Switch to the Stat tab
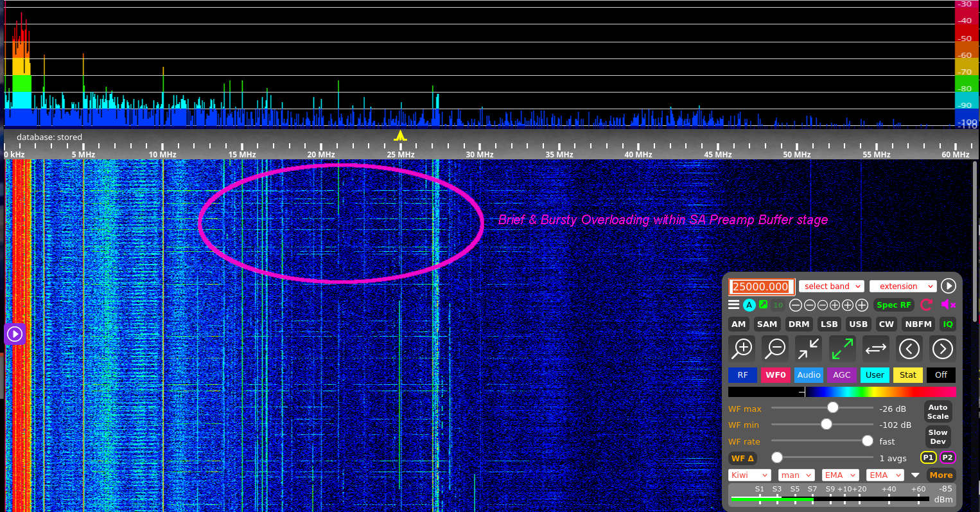The image size is (980, 512). [x=908, y=375]
